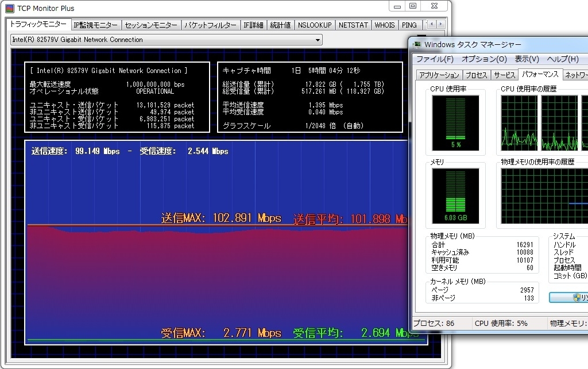Click the キャプチャ時間 value
This screenshot has height=369, width=588.
tap(326, 71)
